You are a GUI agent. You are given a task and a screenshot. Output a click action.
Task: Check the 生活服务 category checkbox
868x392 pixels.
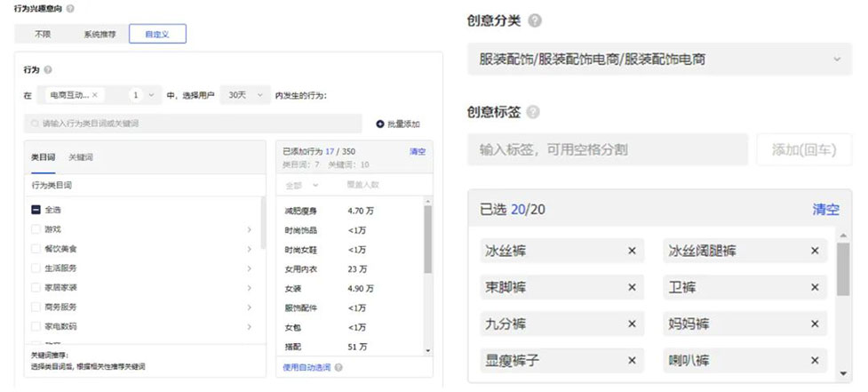point(34,268)
